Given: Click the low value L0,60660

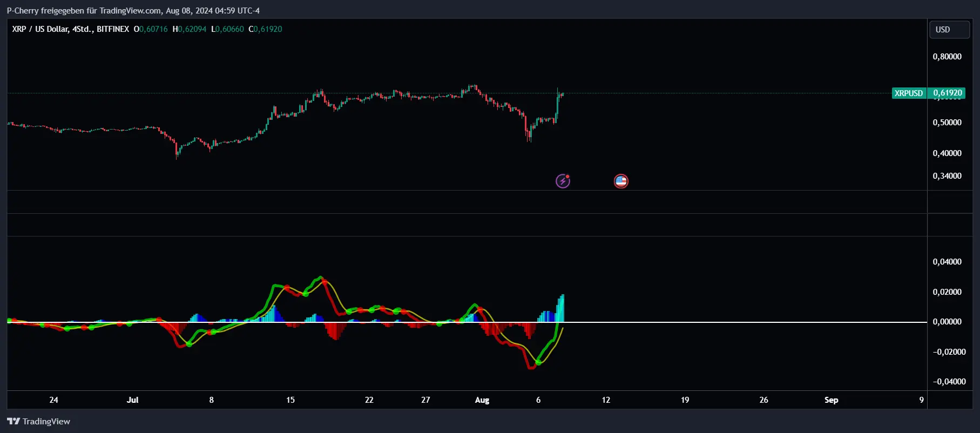Looking at the screenshot, I should pos(227,29).
